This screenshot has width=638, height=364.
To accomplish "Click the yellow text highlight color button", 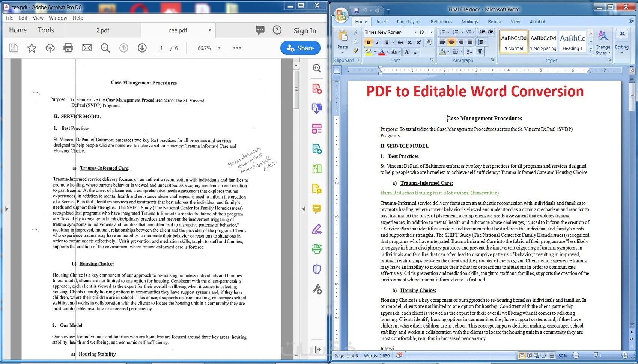I will 369,52.
